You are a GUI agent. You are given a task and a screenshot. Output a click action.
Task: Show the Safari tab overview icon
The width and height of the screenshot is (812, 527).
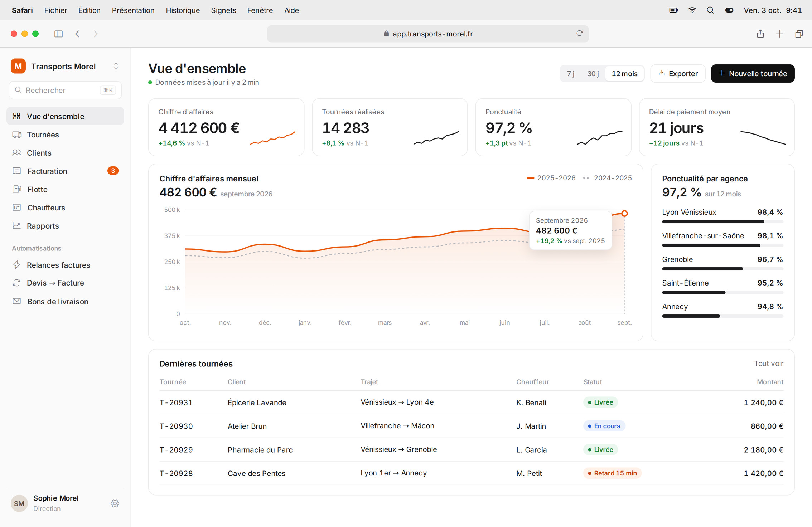(x=799, y=34)
